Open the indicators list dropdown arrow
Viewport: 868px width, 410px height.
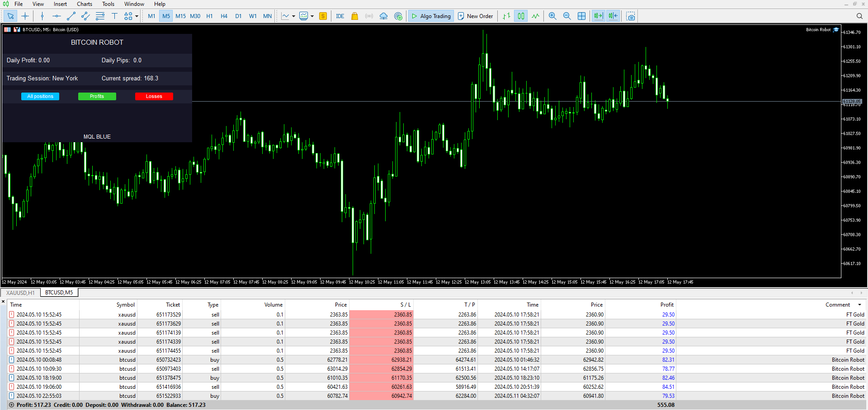[294, 16]
